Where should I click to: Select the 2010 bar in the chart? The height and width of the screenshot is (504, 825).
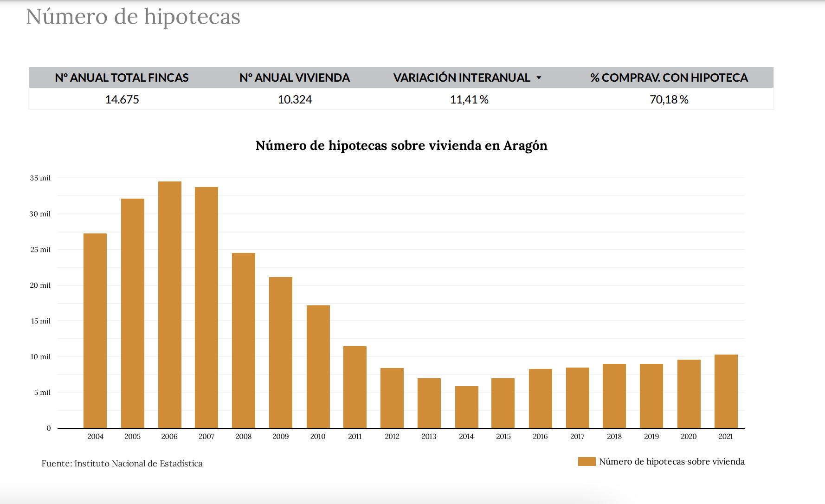coord(318,367)
